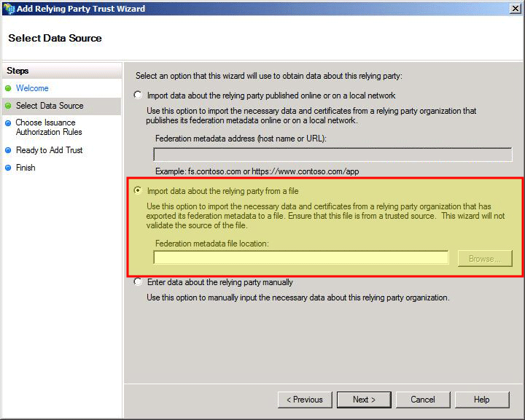Click the Federation metadata address field
The width and height of the screenshot is (525, 420).
[x=332, y=155]
